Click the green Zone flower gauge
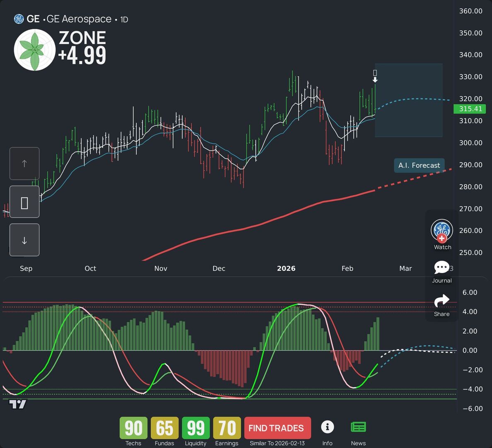Screen dimensions: 492x448 point(35,50)
